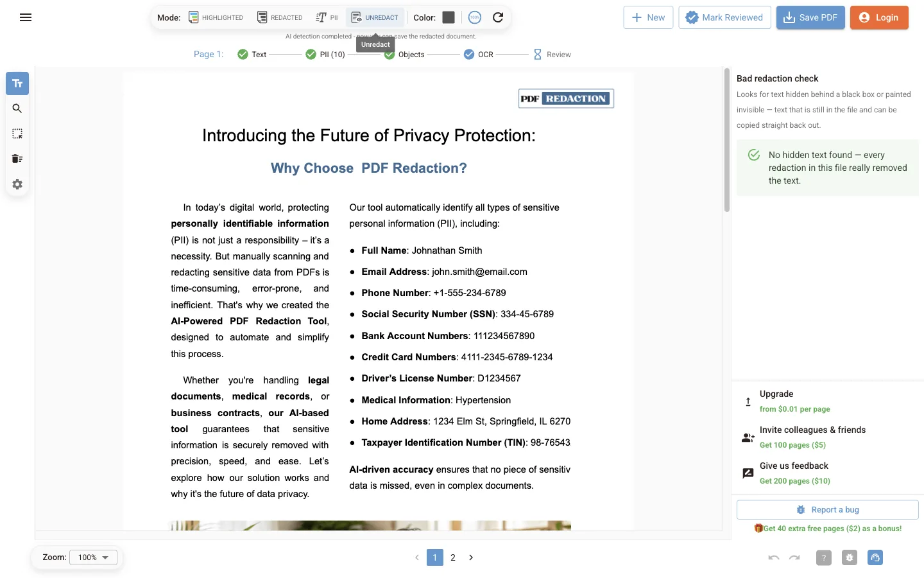
Task: Click the 'Get 100 pages ($5)' link
Action: click(792, 445)
